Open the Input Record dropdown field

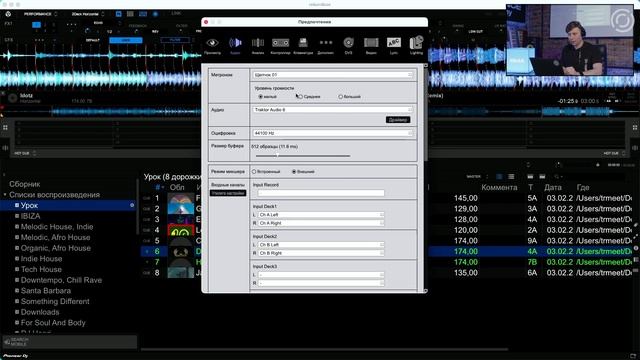coord(321,193)
